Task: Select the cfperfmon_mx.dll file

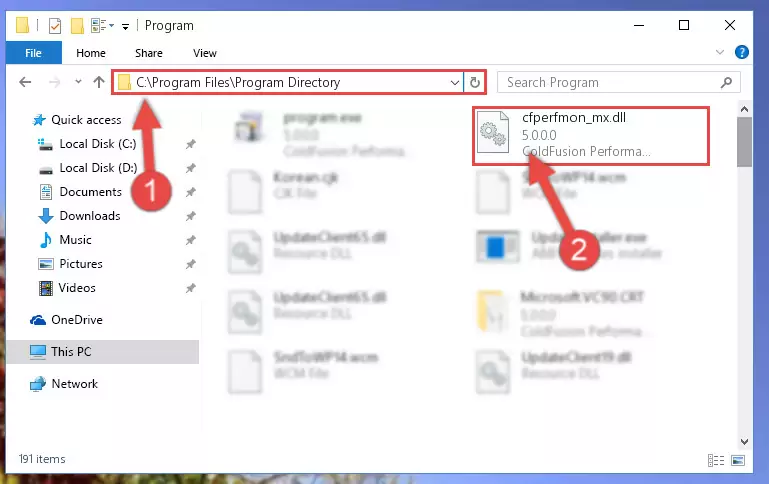Action: [591, 135]
